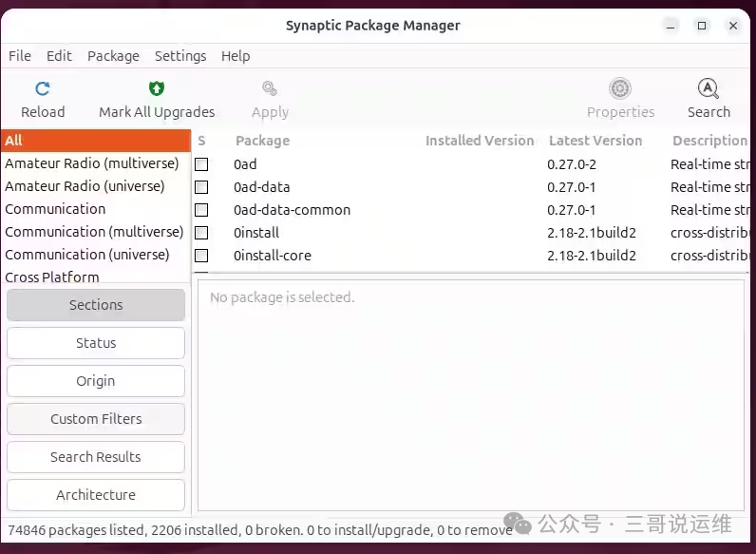Sort by Latest Version column header
This screenshot has height=554, width=756.
(595, 141)
